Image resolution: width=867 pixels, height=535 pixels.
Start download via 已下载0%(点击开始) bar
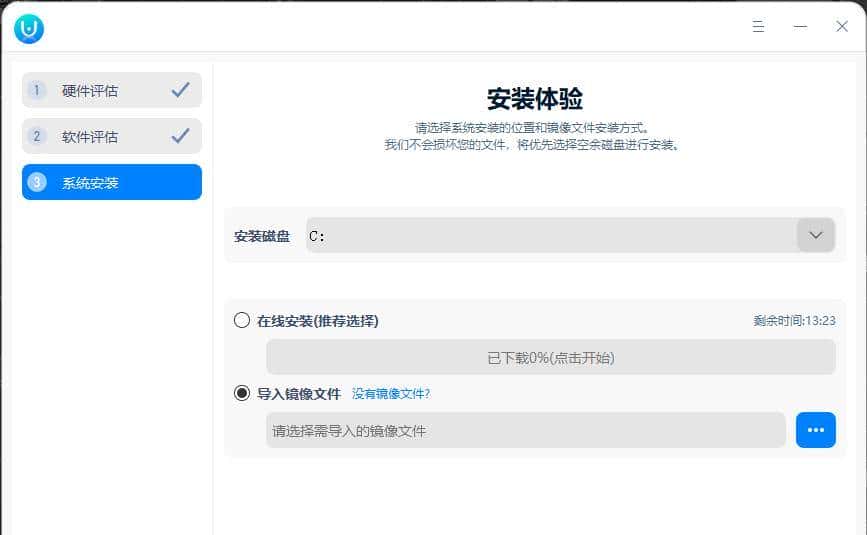click(x=551, y=357)
